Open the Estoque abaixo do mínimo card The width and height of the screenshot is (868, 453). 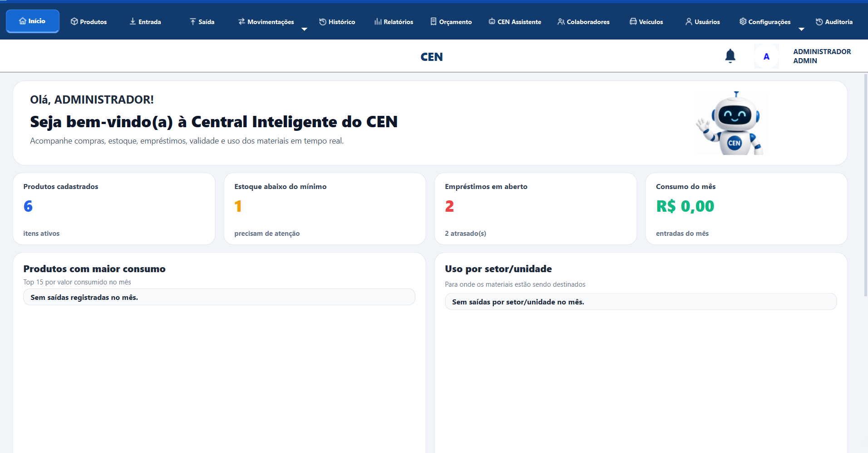tap(325, 209)
